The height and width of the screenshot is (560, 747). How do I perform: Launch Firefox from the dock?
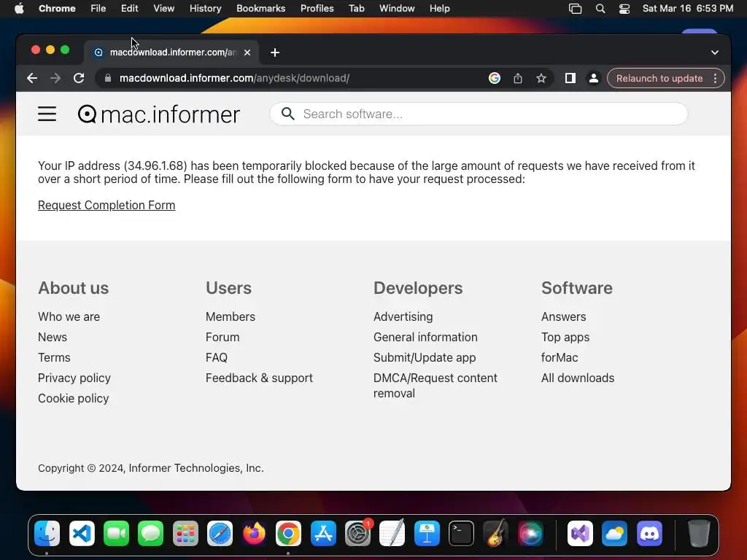[254, 533]
